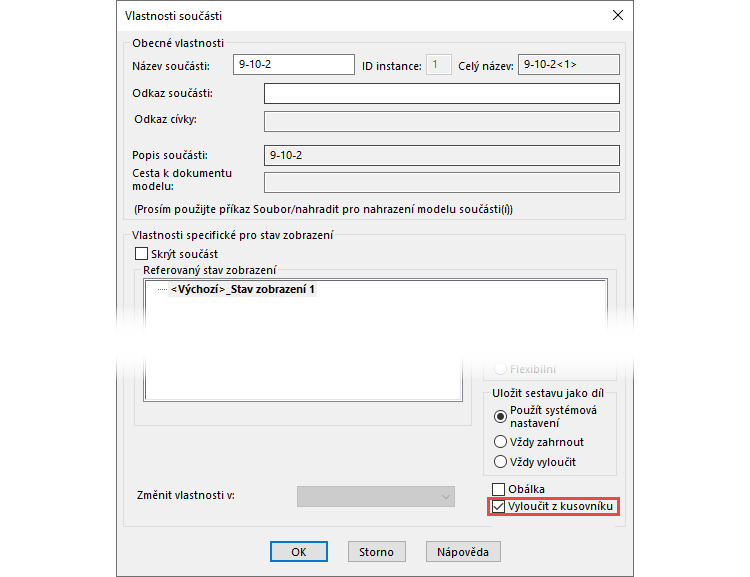Image resolution: width=750 pixels, height=577 pixels.
Task: Choose the Vždy zahrnout radio option
Action: coord(501,442)
